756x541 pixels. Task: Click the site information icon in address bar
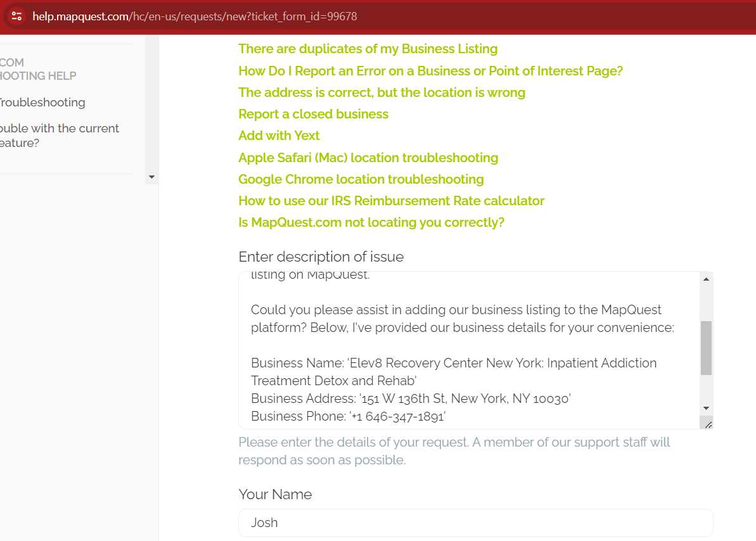pos(16,16)
